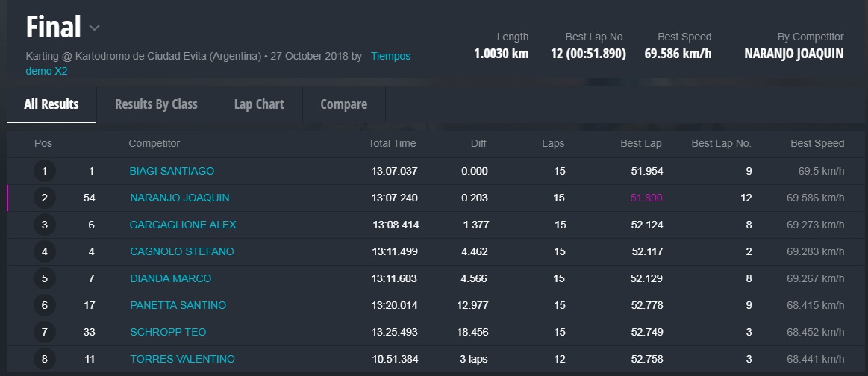This screenshot has width=868, height=376.
Task: View CAGNOLO STEFANO's details
Action: coord(181,251)
